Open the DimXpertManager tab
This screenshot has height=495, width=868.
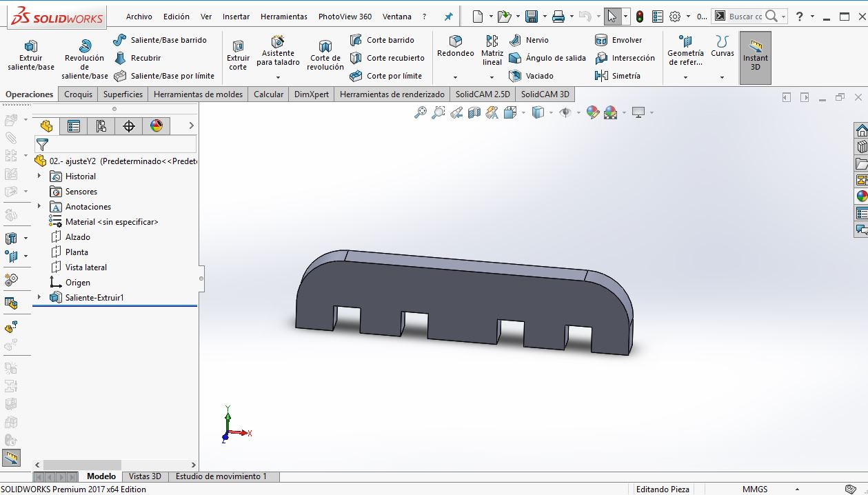(x=128, y=125)
